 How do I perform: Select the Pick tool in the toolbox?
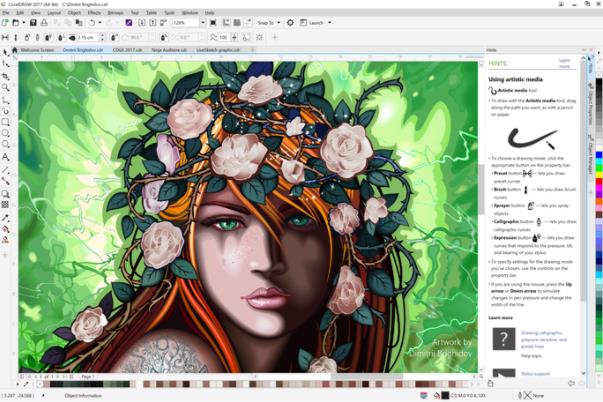pyautogui.click(x=6, y=51)
